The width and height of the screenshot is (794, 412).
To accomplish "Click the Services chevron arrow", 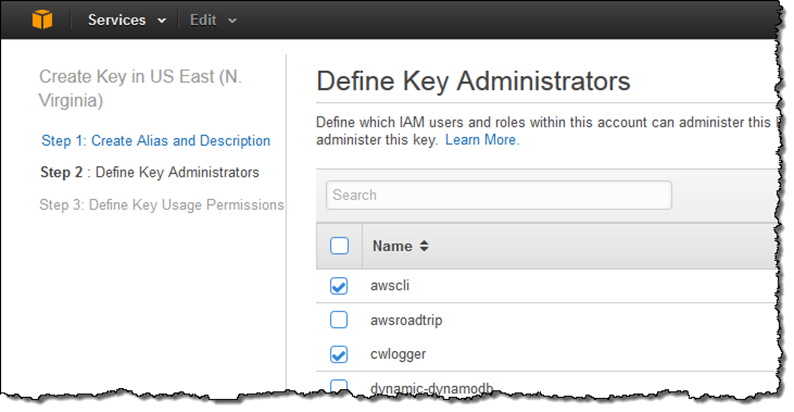I will (162, 21).
